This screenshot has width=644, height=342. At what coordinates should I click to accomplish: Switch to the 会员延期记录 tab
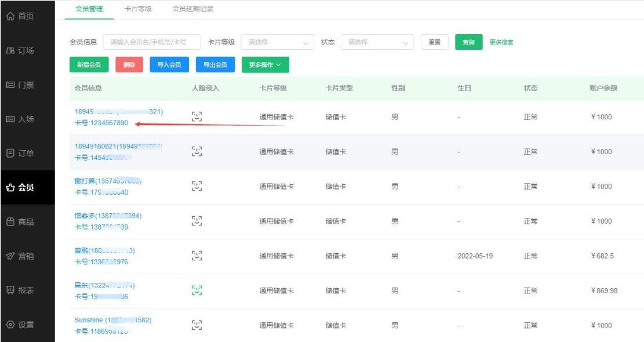tap(193, 9)
